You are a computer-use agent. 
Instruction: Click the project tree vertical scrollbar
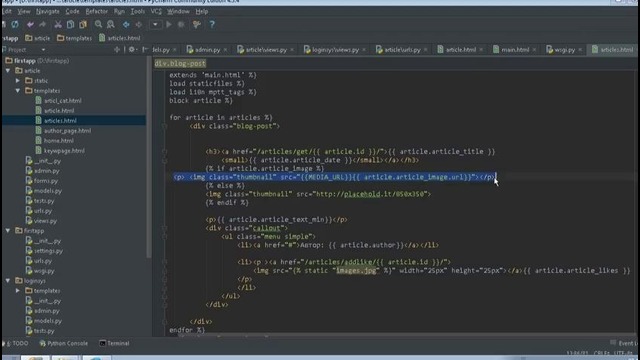[x=149, y=157]
